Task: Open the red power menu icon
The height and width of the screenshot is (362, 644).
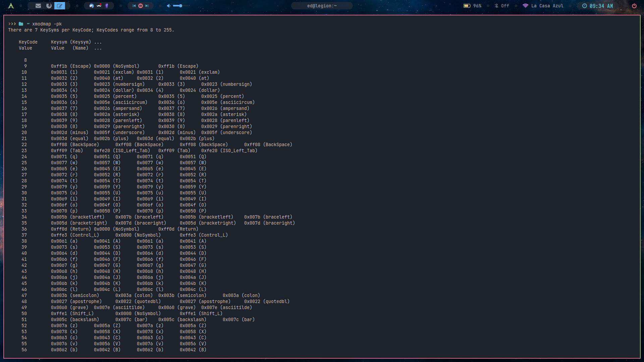Action: tap(634, 6)
